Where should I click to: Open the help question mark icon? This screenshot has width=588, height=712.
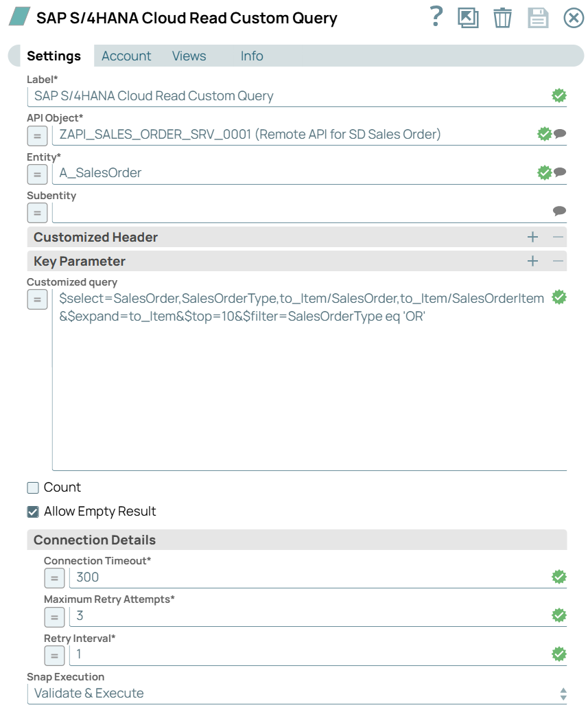pos(436,16)
